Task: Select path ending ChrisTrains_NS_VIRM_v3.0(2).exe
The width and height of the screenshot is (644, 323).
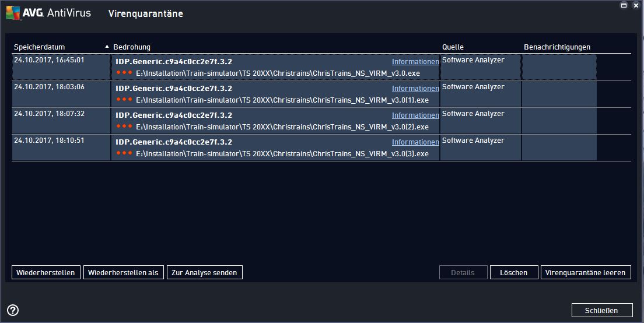Action: [282, 127]
